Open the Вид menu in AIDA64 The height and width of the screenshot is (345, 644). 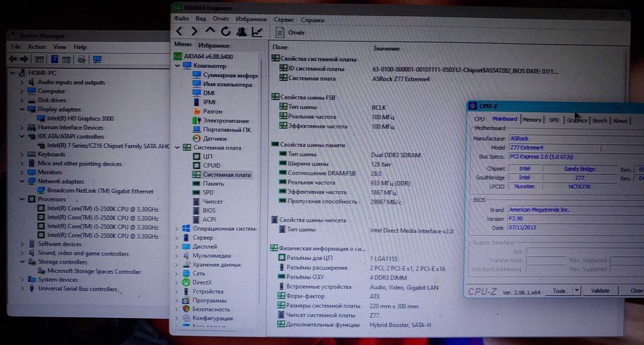200,19
